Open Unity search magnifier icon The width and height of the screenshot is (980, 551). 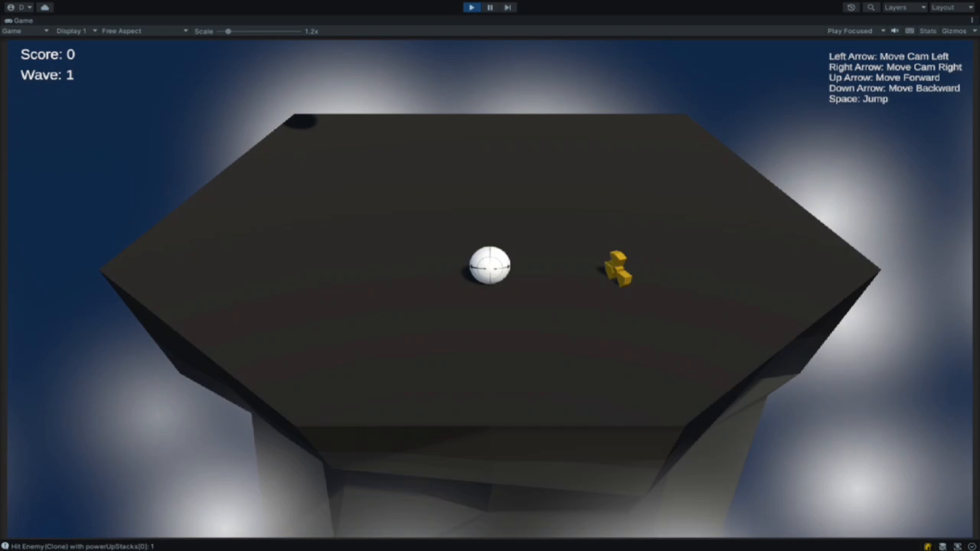click(871, 7)
